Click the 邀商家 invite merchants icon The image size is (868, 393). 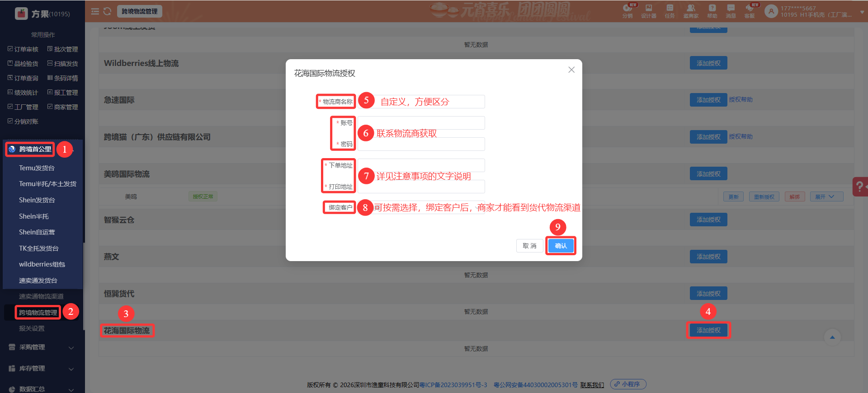691,11
